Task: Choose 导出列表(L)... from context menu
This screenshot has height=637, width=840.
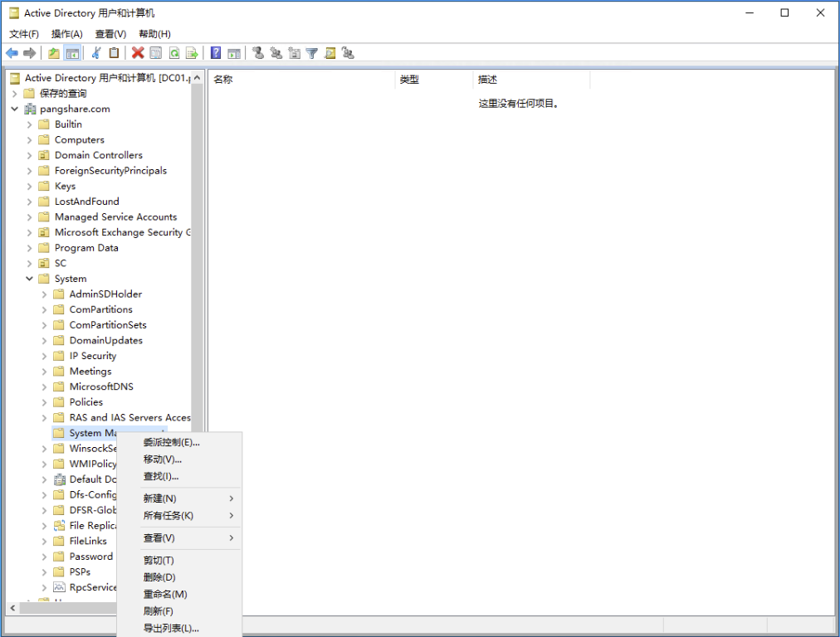Action: pyautogui.click(x=179, y=629)
